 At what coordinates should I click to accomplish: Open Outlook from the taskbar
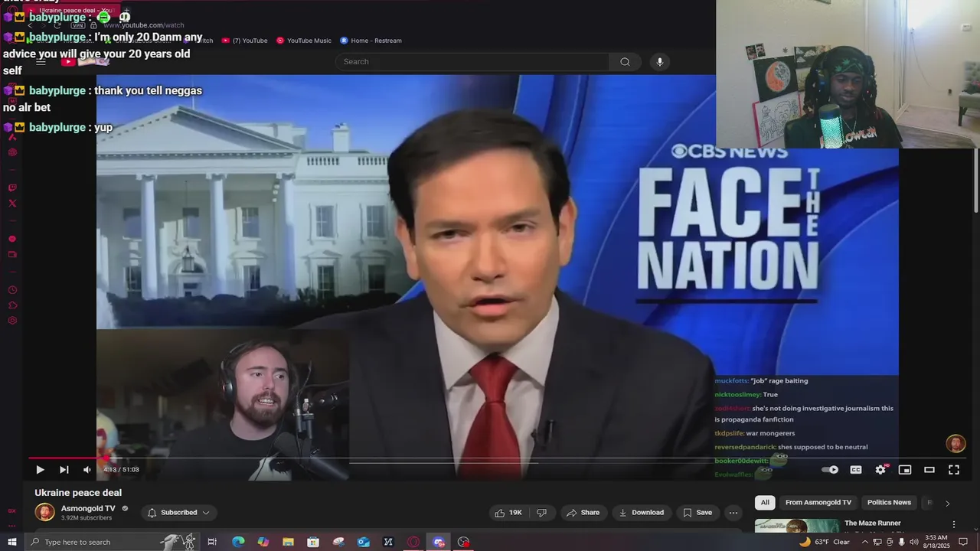click(364, 542)
